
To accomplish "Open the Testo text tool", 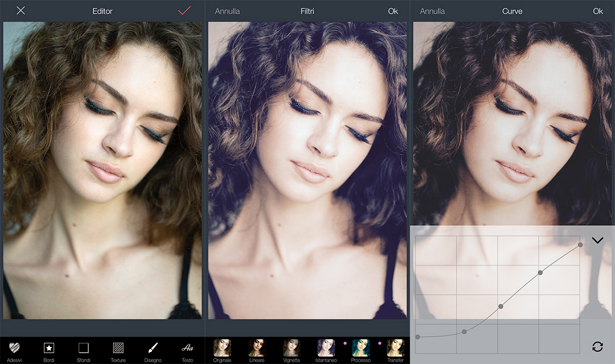I will 187,350.
